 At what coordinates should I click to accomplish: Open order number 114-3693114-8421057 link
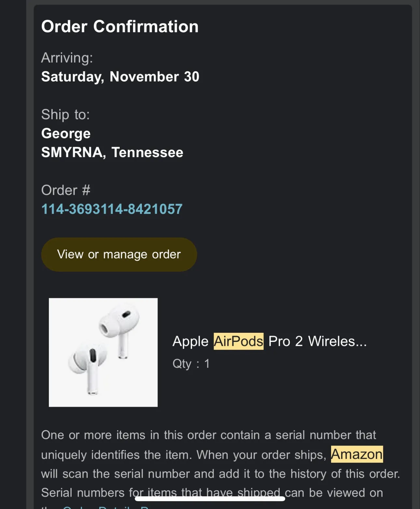tap(112, 209)
